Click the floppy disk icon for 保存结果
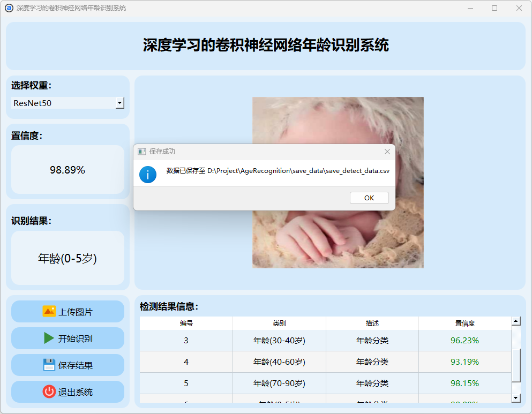 pos(49,365)
